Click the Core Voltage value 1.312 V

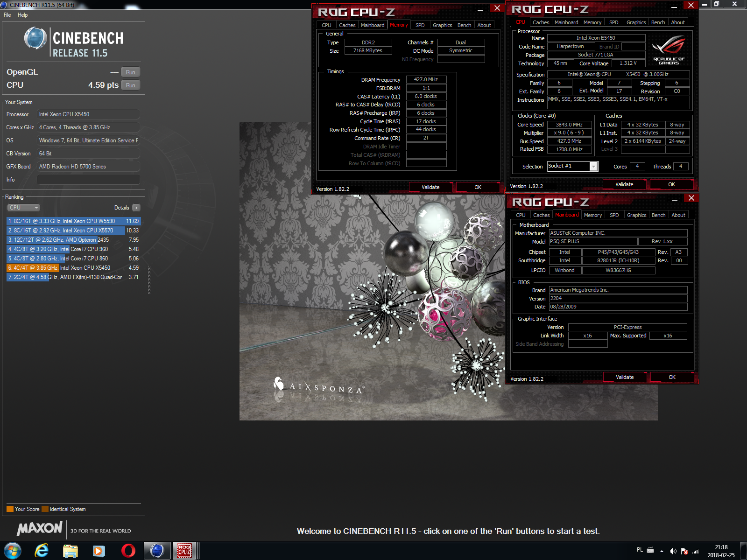click(628, 63)
